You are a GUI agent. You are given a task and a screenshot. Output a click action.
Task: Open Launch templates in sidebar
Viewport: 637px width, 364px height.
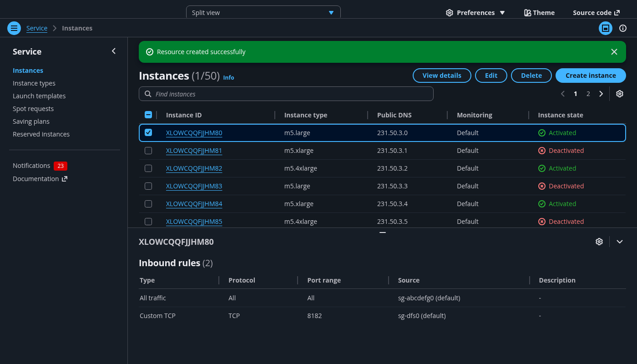pyautogui.click(x=39, y=96)
